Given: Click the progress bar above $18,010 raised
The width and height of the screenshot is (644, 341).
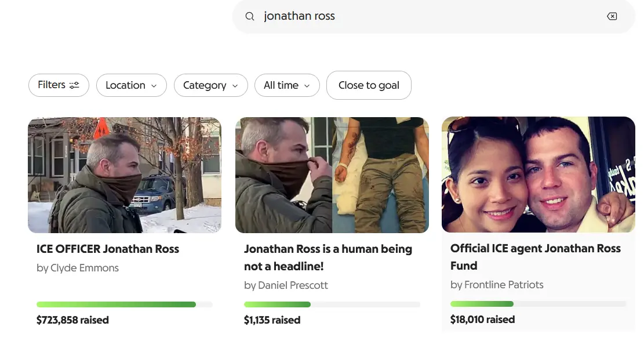Looking at the screenshot, I should pyautogui.click(x=538, y=304).
